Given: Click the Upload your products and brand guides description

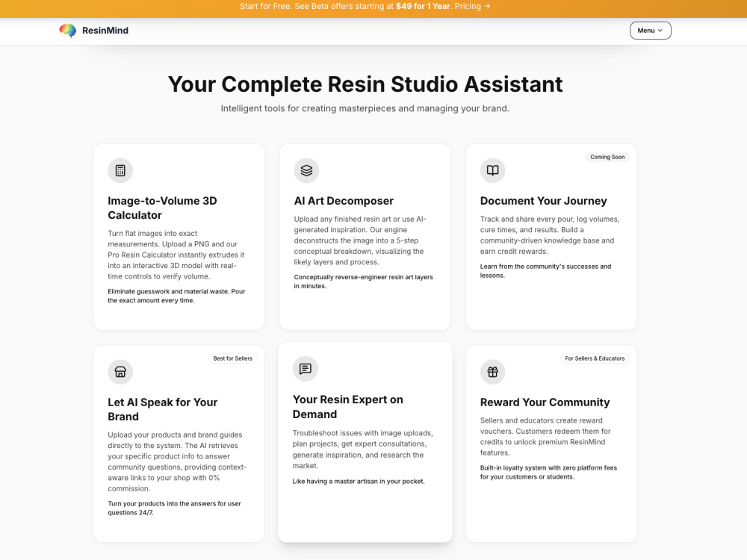Looking at the screenshot, I should [x=177, y=461].
